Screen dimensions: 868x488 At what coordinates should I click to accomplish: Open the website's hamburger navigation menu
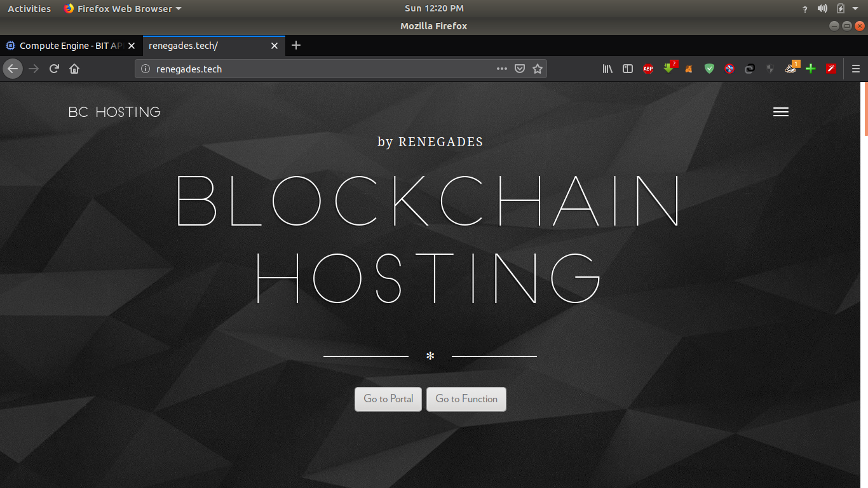pyautogui.click(x=780, y=112)
